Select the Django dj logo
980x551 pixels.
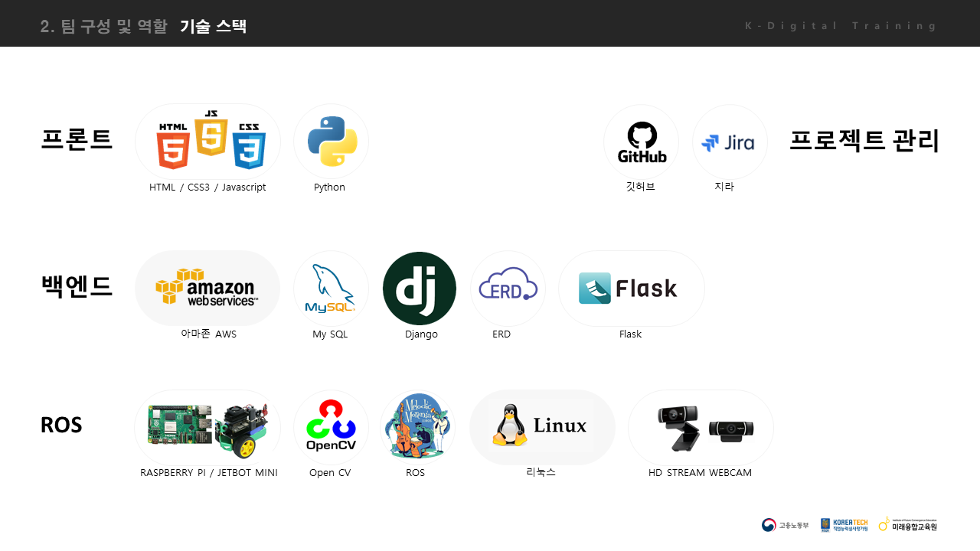point(420,289)
